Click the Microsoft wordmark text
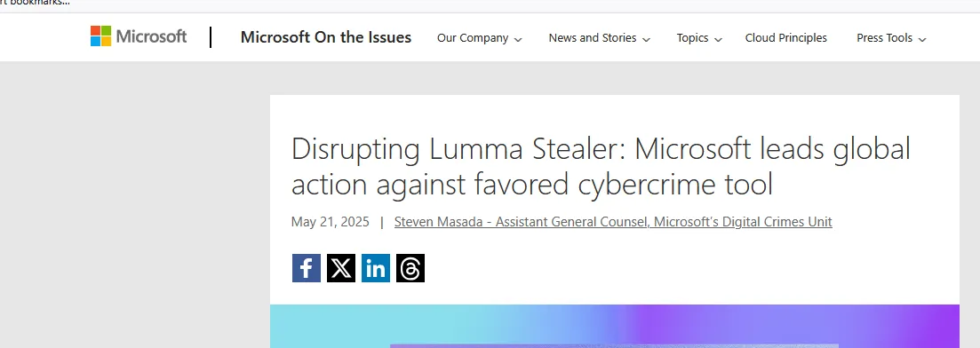This screenshot has width=980, height=348. pyautogui.click(x=151, y=36)
